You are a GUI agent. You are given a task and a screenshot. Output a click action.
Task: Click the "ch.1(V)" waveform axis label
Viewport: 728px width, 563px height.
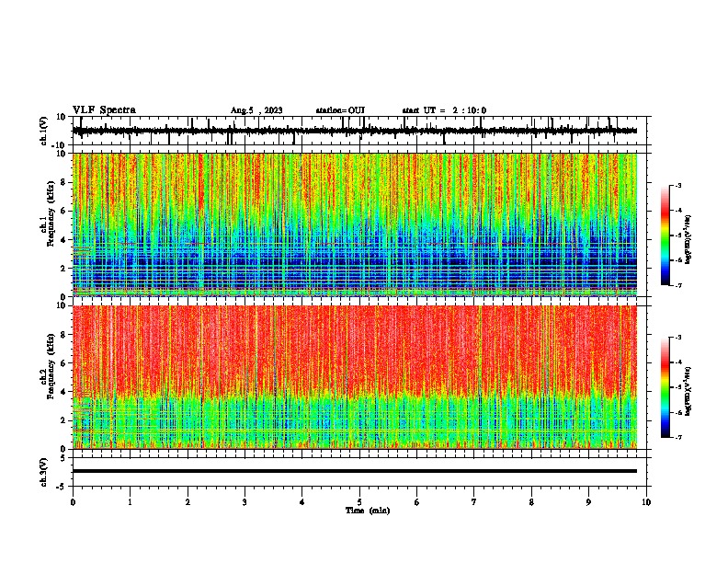(44, 131)
